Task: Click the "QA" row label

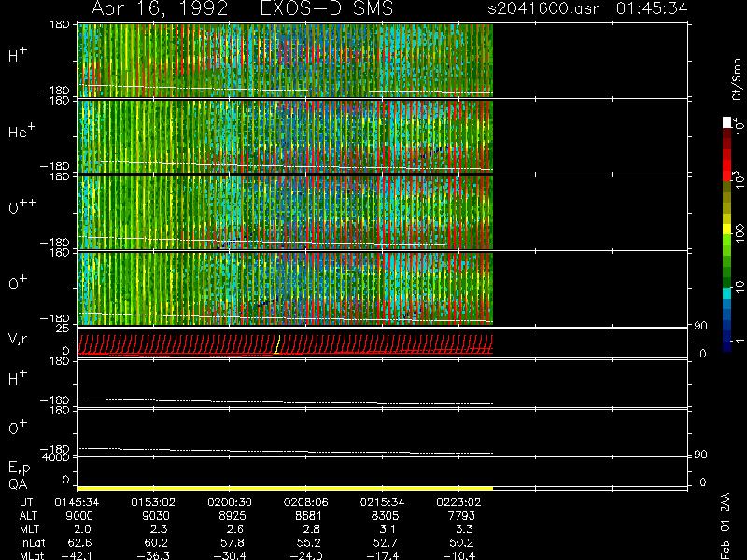Action: [x=18, y=484]
